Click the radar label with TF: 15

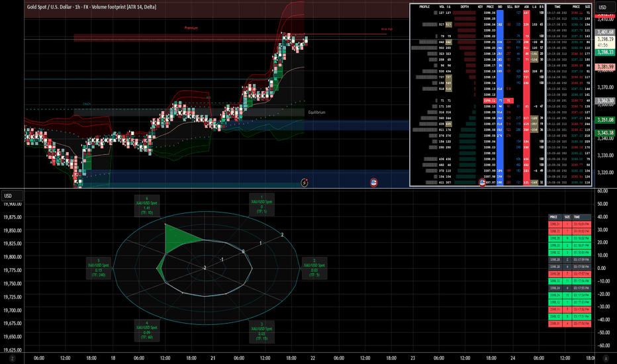coord(261,332)
